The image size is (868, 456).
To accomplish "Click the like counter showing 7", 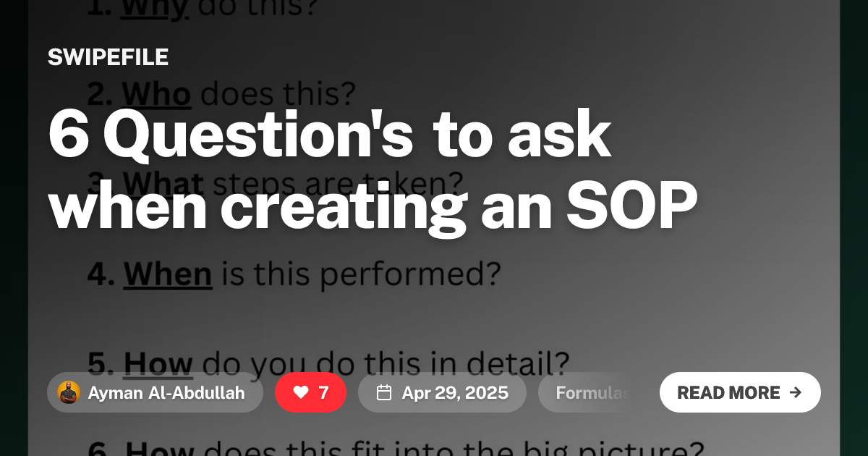I will [323, 392].
